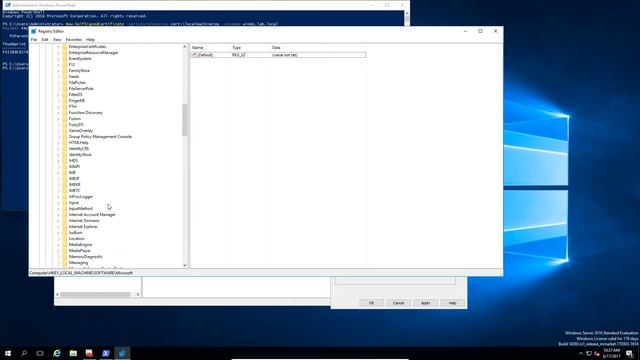
Task: Select the IsoBurn key
Action: tap(76, 233)
